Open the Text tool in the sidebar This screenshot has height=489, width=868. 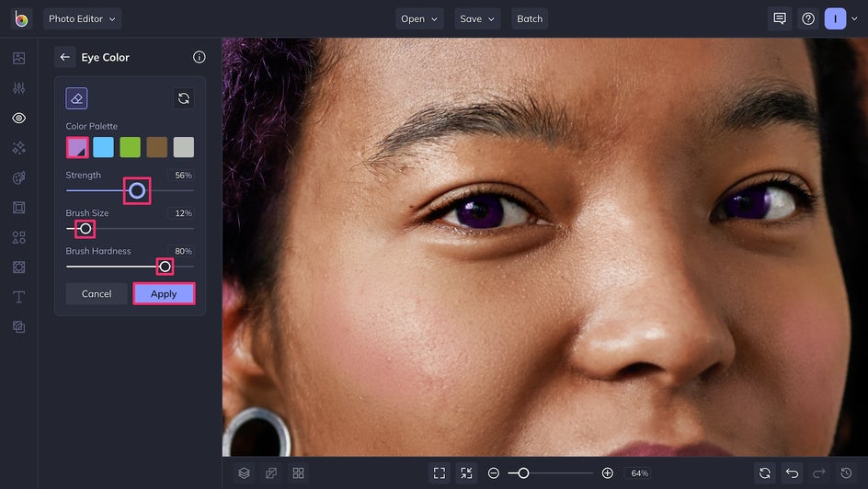(x=18, y=297)
